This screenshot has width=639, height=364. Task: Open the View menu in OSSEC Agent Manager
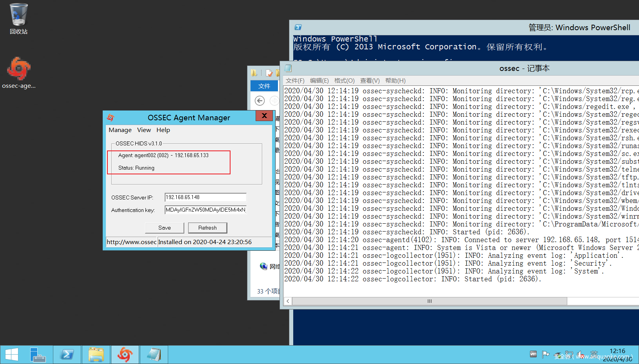tap(144, 130)
